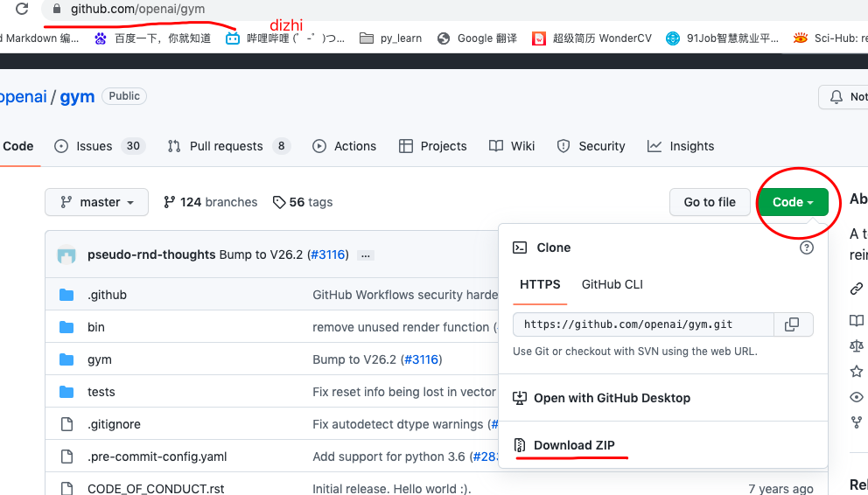Click Open with GitHub Desktop
Image resolution: width=868 pixels, height=495 pixels.
click(602, 398)
